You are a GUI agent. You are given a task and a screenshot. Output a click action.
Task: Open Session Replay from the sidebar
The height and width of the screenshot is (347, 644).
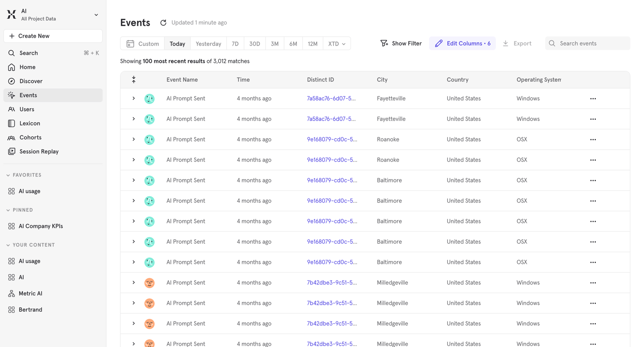(53, 151)
